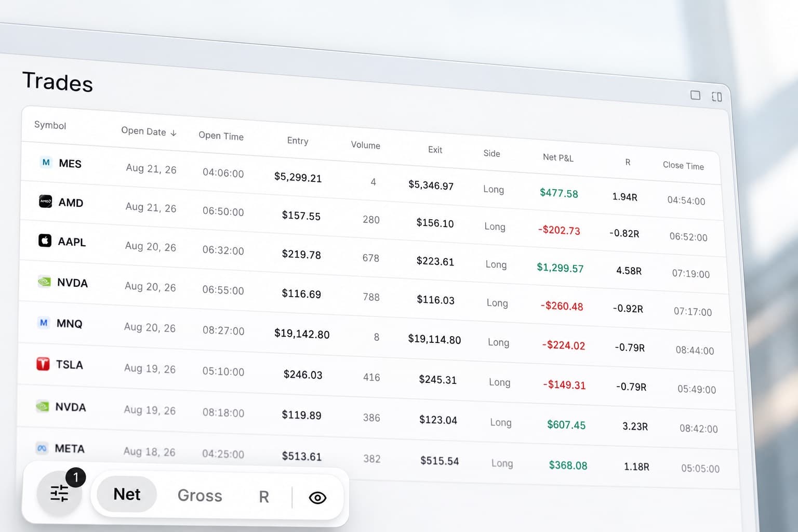Image resolution: width=798 pixels, height=532 pixels.
Task: Click the single-pane layout icon
Action: point(695,95)
